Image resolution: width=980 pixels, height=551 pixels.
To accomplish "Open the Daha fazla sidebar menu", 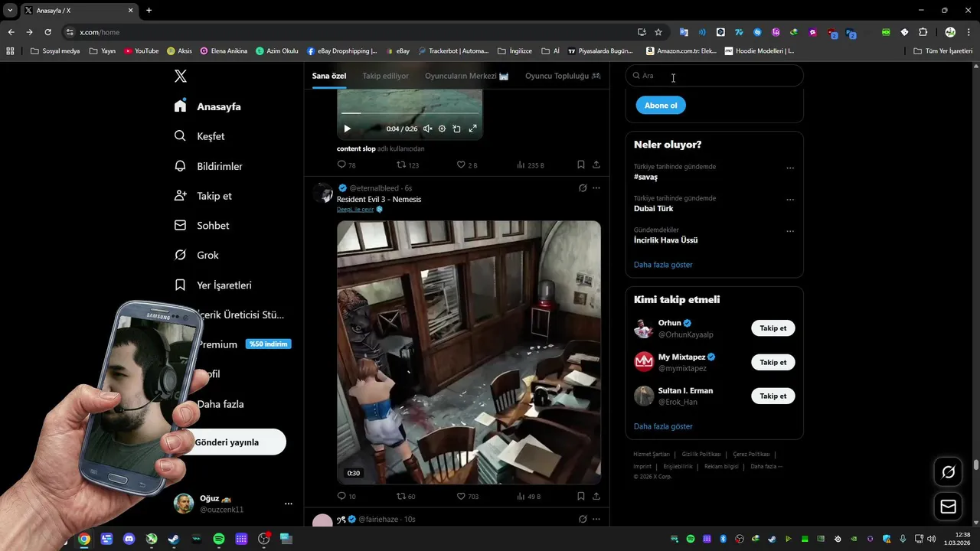I will click(x=220, y=404).
